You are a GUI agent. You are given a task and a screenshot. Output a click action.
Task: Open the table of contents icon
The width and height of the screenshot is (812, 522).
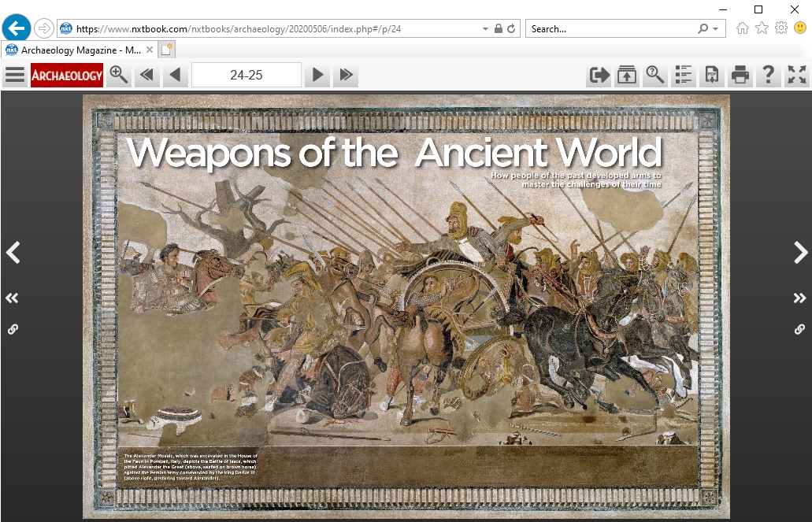[684, 76]
